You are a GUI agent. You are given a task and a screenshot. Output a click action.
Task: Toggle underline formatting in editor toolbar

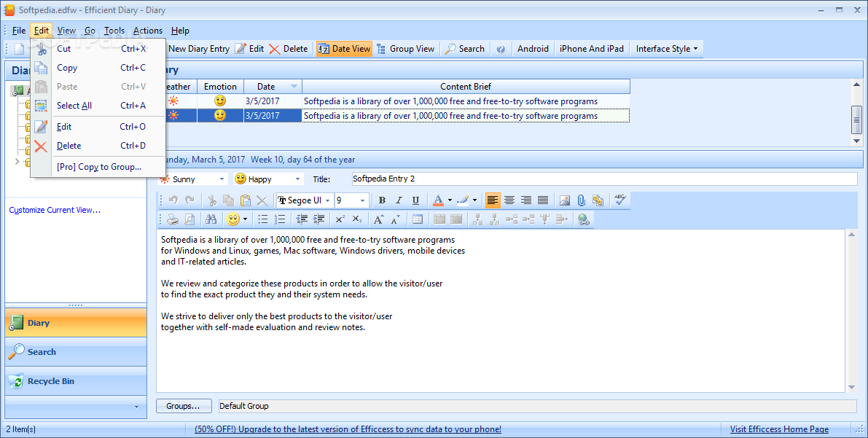415,200
